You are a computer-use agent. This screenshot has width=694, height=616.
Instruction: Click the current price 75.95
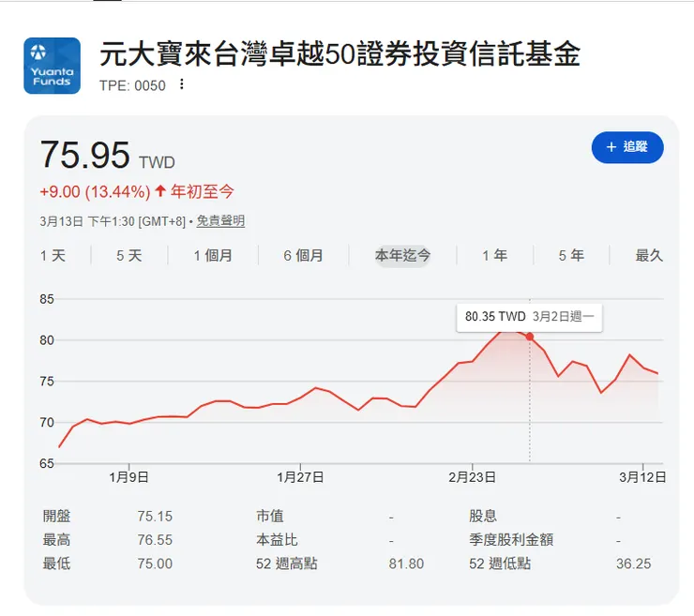point(84,155)
